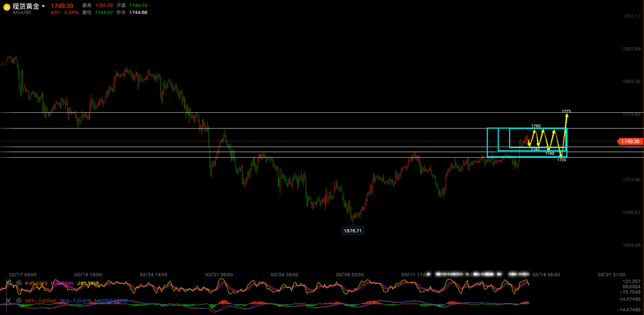
Task: Close the MACD indicator with its X
Action: tap(8, 301)
